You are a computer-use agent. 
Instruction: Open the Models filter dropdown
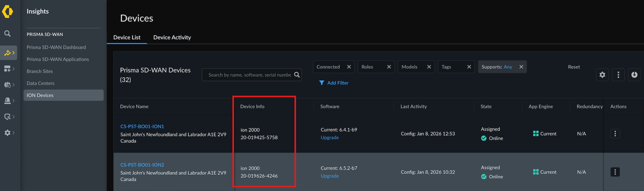coord(416,67)
